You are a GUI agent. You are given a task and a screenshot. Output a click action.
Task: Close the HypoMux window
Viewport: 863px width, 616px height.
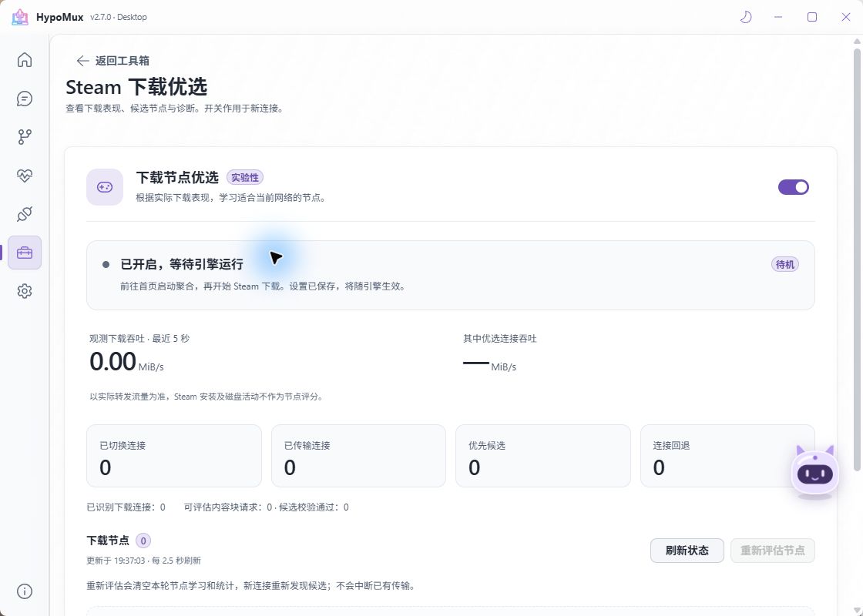pyautogui.click(x=846, y=17)
